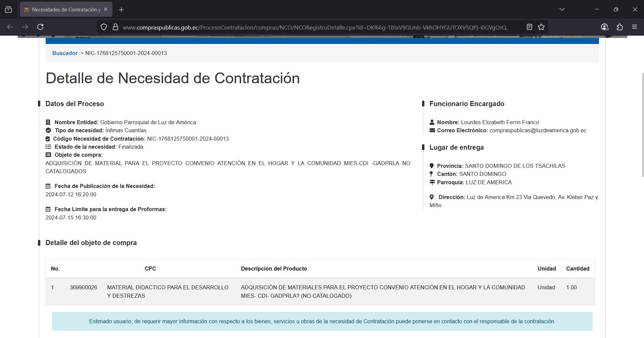This screenshot has width=644, height=338.
Task: Bookmark this page with star icon
Action: click(x=541, y=27)
